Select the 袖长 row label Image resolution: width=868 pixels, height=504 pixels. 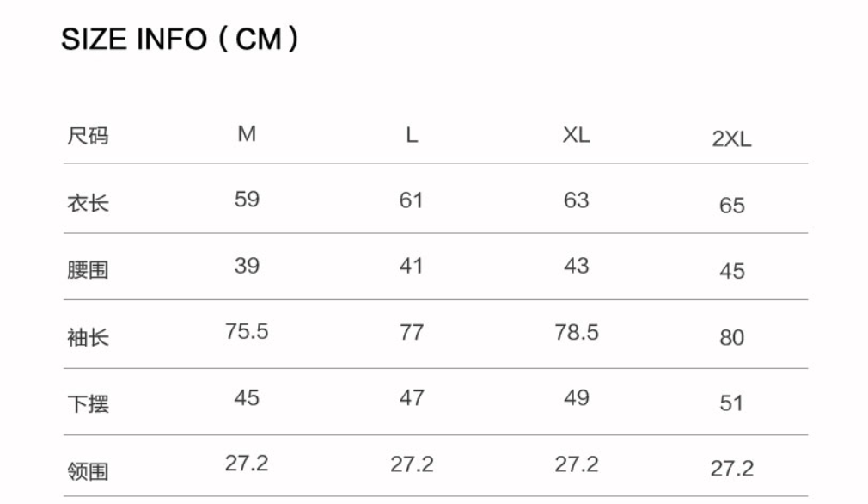click(x=88, y=337)
